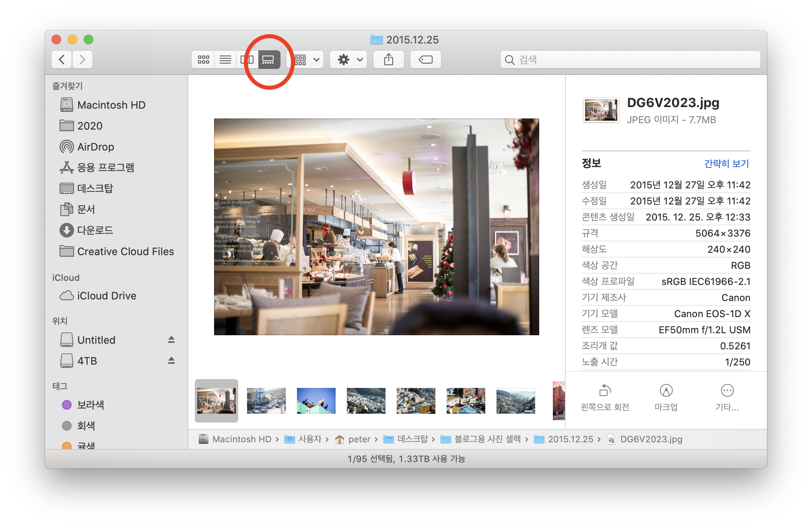Viewport: 812px width, 528px height.
Task: Switch to column view mode
Action: 247,60
